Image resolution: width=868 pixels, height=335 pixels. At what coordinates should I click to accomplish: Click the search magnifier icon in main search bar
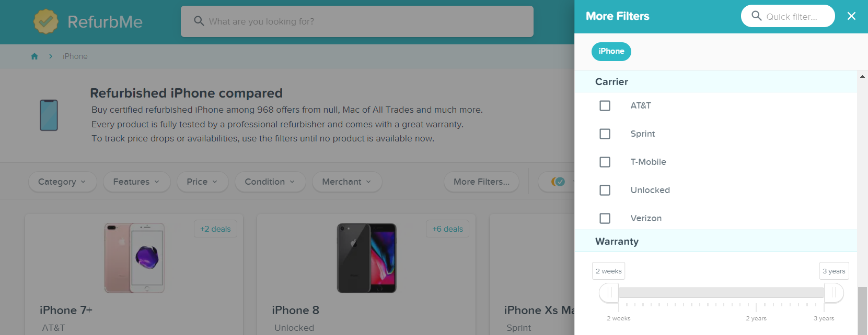point(199,21)
